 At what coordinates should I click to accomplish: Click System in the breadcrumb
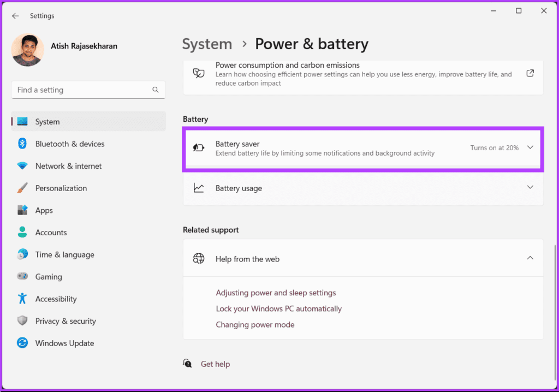(x=207, y=44)
